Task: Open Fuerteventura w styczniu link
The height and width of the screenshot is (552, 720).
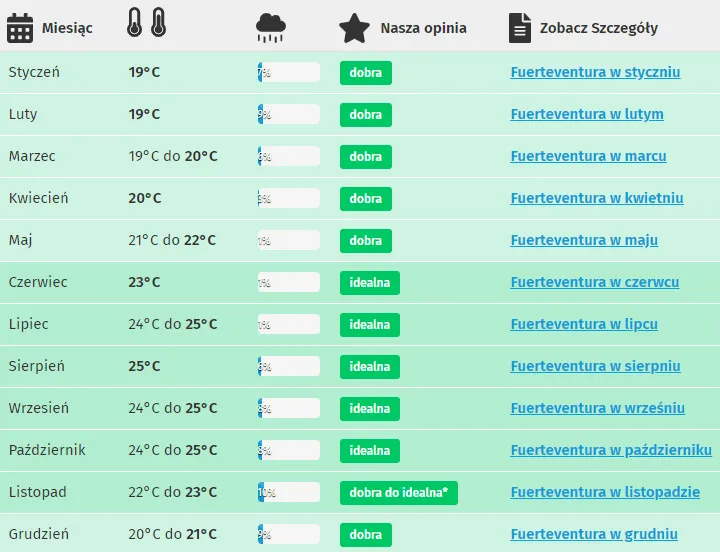Action: [595, 72]
